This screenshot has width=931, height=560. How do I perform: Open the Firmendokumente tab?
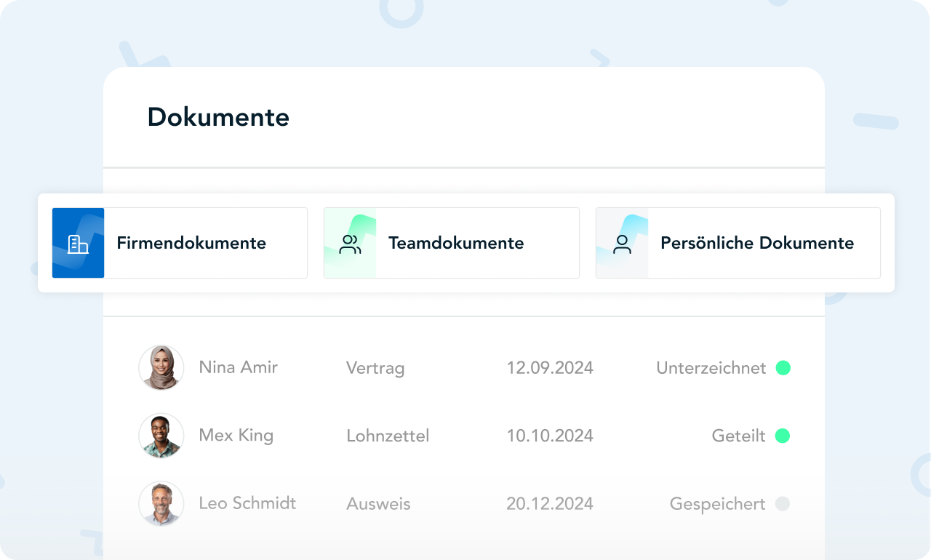(x=191, y=243)
